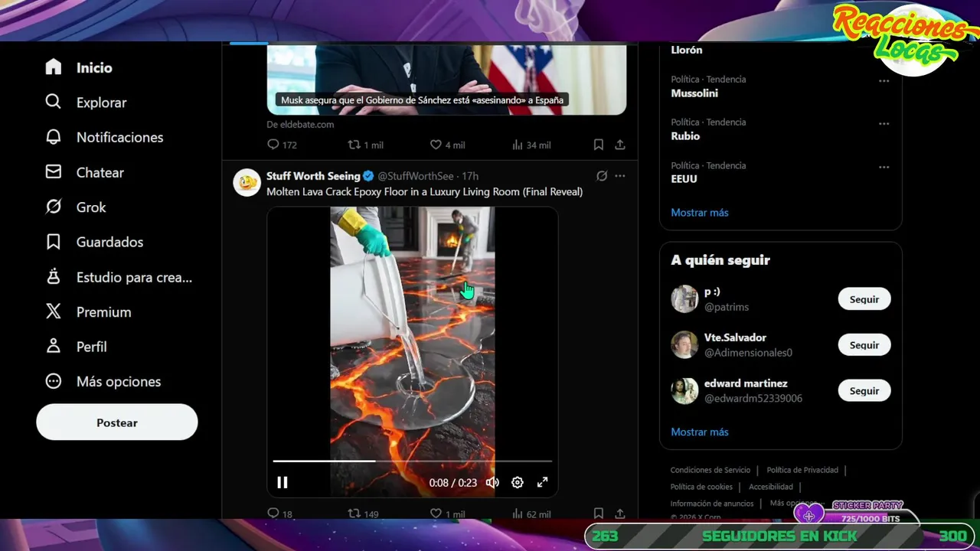This screenshot has width=980, height=551.
Task: Follow Vte.Salvador
Action: [864, 345]
